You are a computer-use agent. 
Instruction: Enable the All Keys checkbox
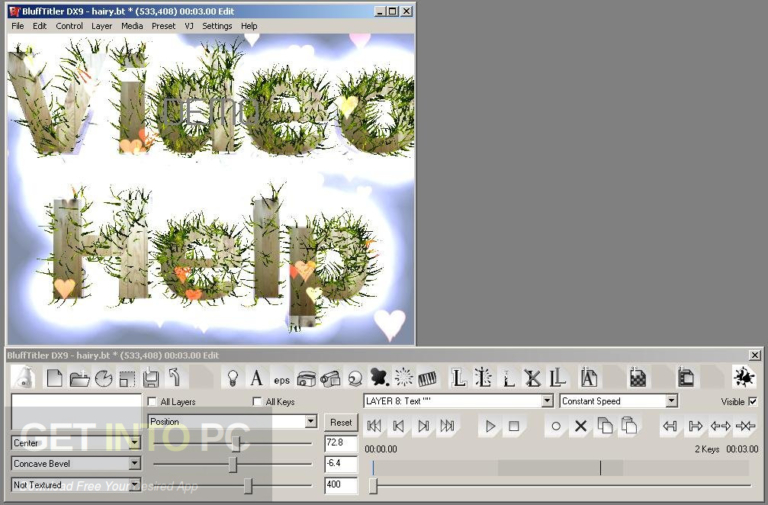coord(257,402)
